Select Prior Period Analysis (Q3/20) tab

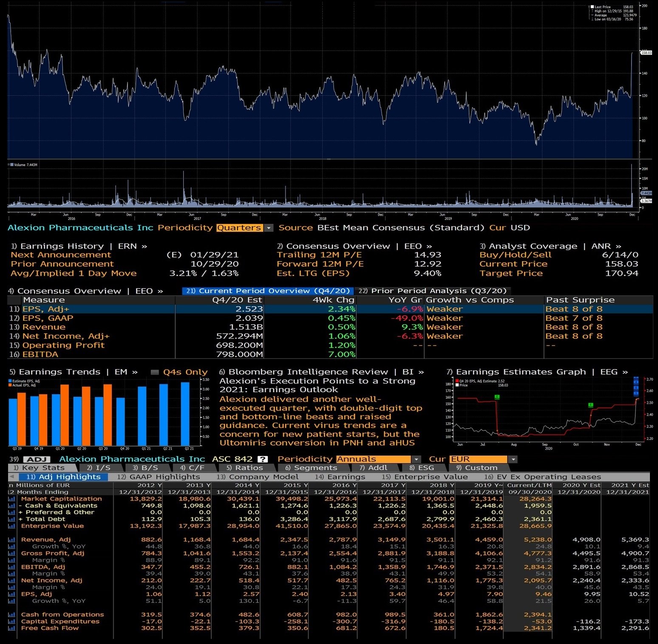coord(433,291)
